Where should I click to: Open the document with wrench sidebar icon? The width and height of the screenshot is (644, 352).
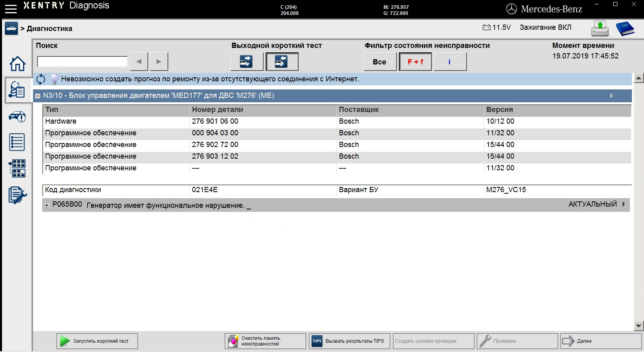(x=17, y=195)
